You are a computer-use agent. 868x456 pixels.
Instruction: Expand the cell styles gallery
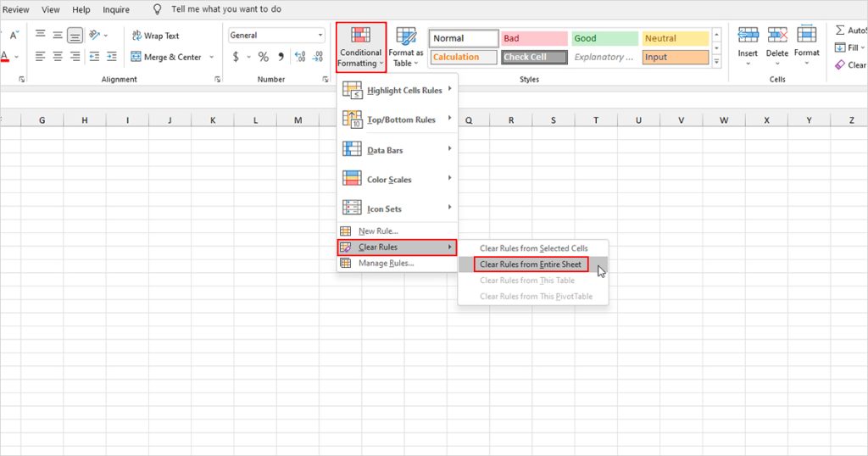pyautogui.click(x=717, y=62)
